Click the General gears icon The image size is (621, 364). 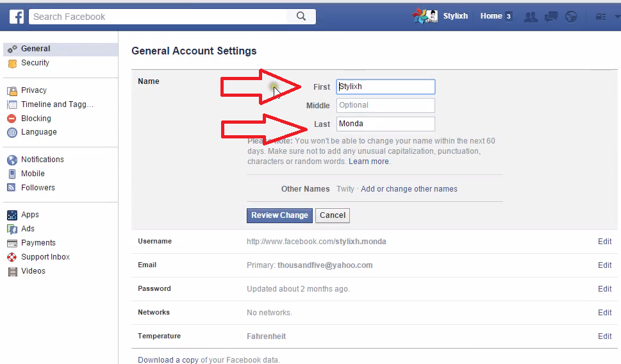[x=12, y=49]
